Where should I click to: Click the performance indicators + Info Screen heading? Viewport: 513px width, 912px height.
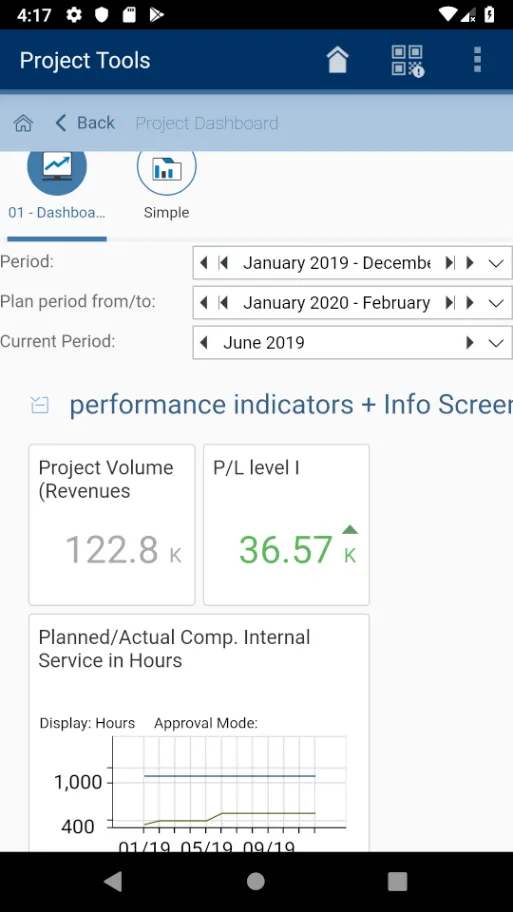pos(291,405)
